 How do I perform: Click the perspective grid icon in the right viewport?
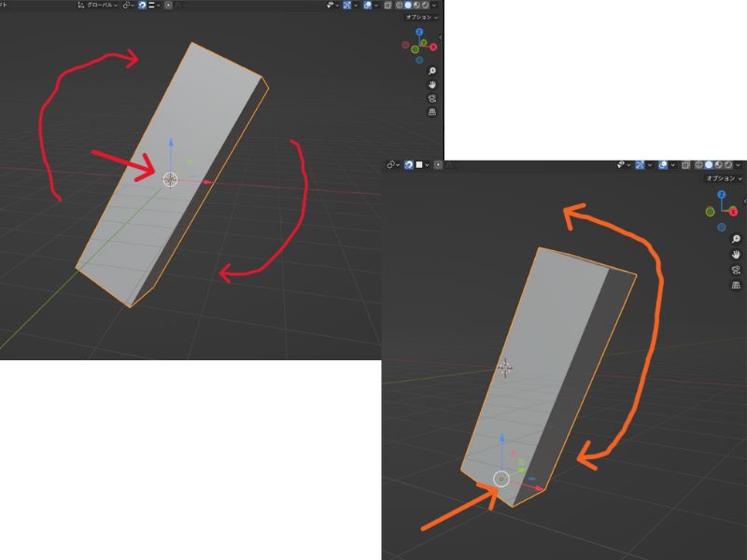[736, 285]
